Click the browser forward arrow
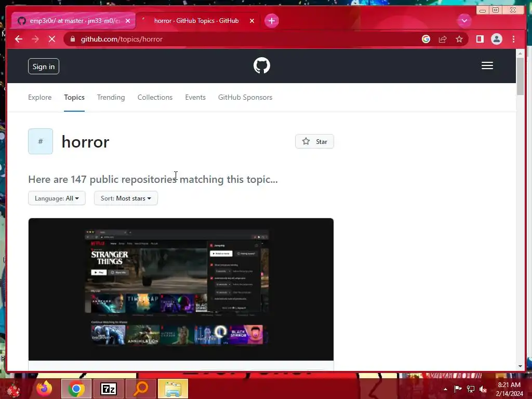The height and width of the screenshot is (399, 532). tap(35, 39)
